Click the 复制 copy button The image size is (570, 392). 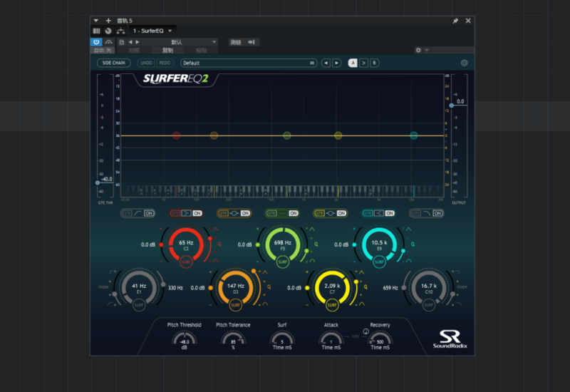(167, 50)
